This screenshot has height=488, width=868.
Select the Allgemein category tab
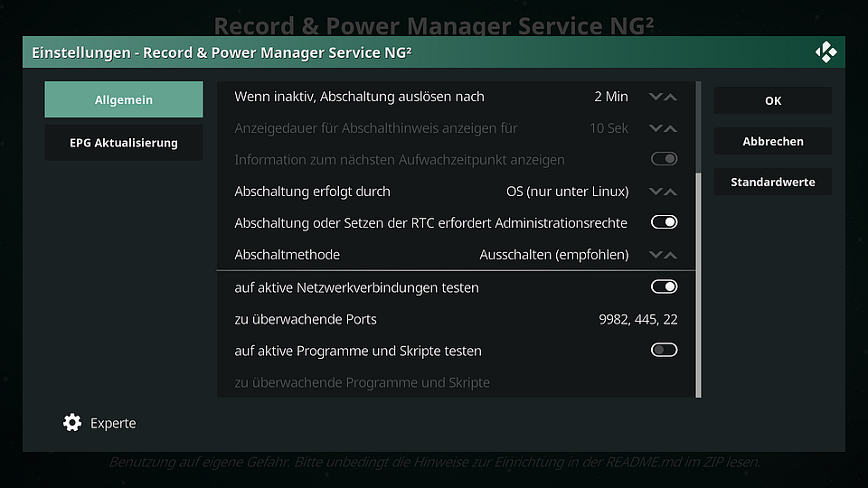pos(124,99)
